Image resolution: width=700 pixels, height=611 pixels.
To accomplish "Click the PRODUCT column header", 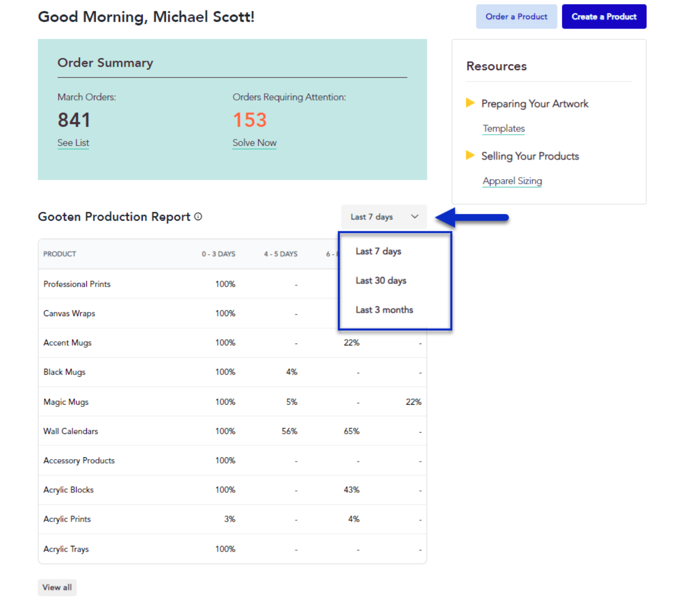I will 60,254.
